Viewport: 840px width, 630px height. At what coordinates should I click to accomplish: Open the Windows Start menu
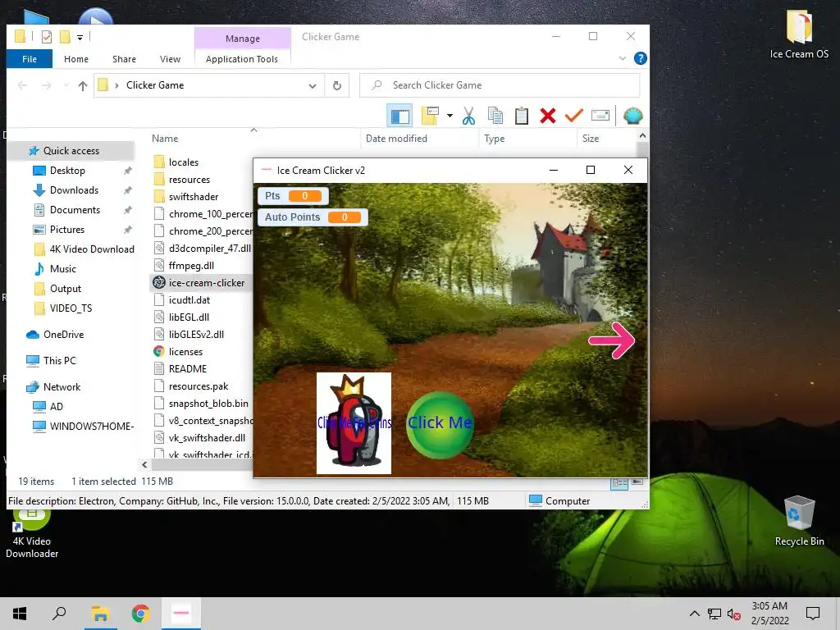(x=20, y=614)
